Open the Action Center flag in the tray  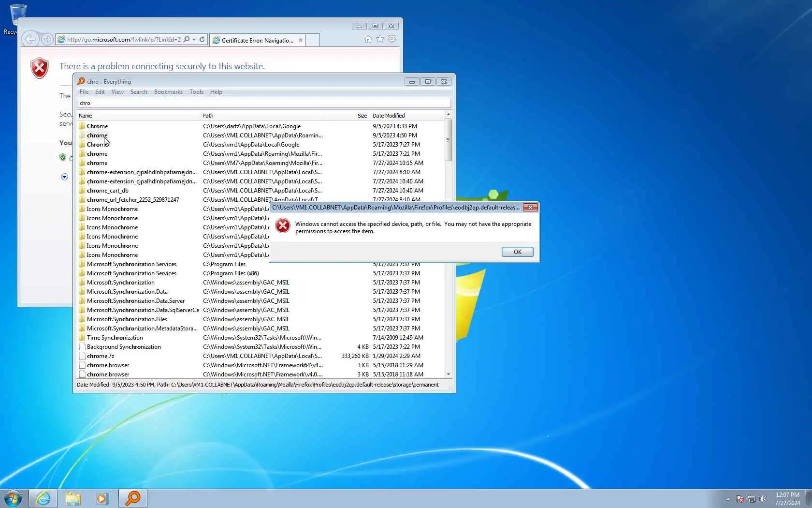click(740, 499)
